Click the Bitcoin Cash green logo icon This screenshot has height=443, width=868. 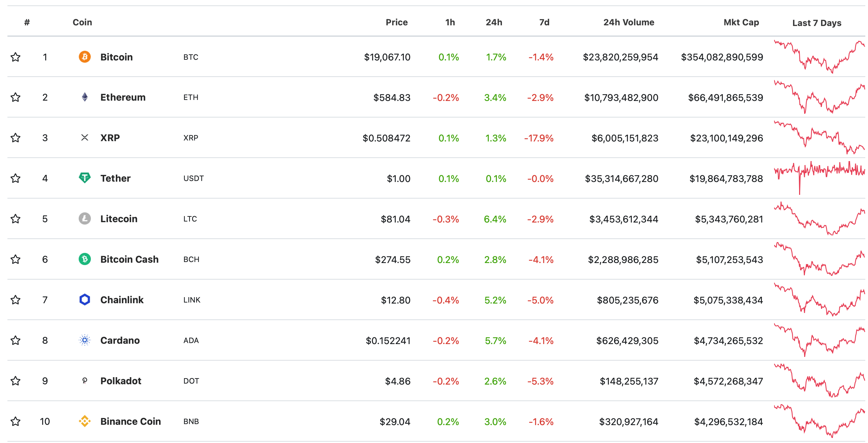(x=85, y=259)
